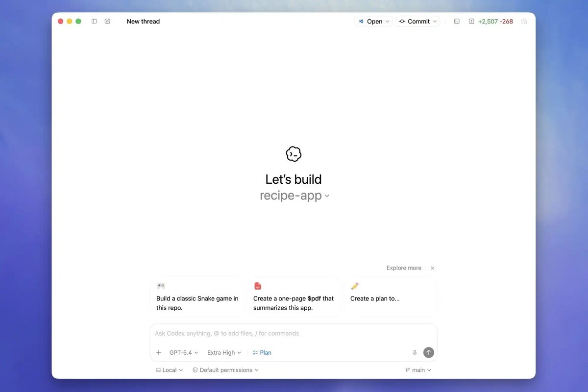
Task: Expand the main branch selector
Action: [x=418, y=370]
